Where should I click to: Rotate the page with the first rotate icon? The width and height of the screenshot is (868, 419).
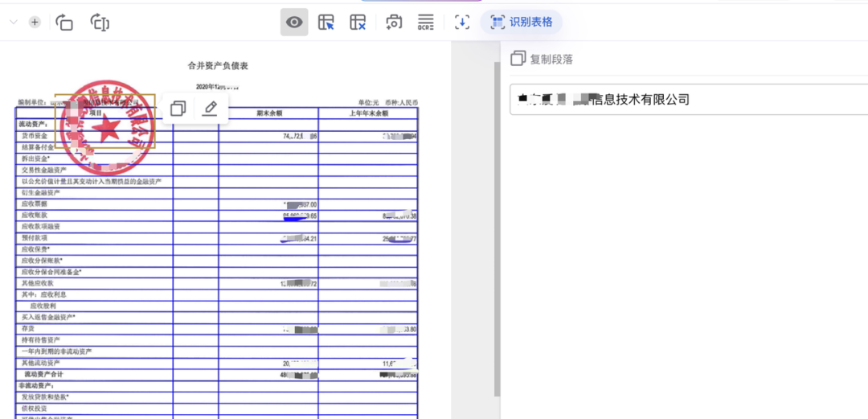click(64, 23)
